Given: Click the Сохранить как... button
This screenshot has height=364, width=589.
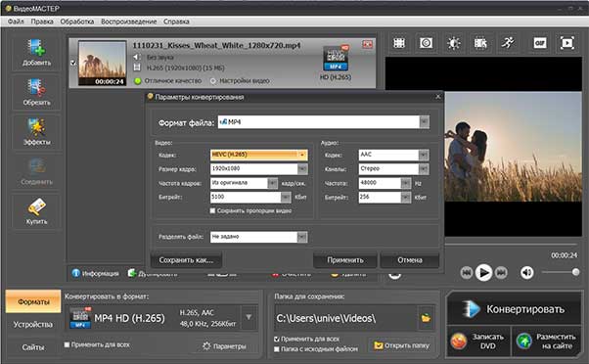Looking at the screenshot, I should click(x=186, y=260).
